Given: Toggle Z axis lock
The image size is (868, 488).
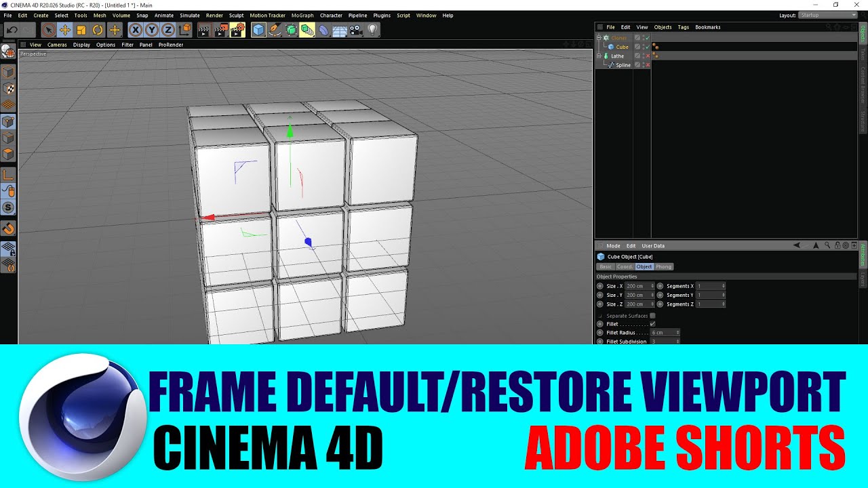Looking at the screenshot, I should [168, 30].
